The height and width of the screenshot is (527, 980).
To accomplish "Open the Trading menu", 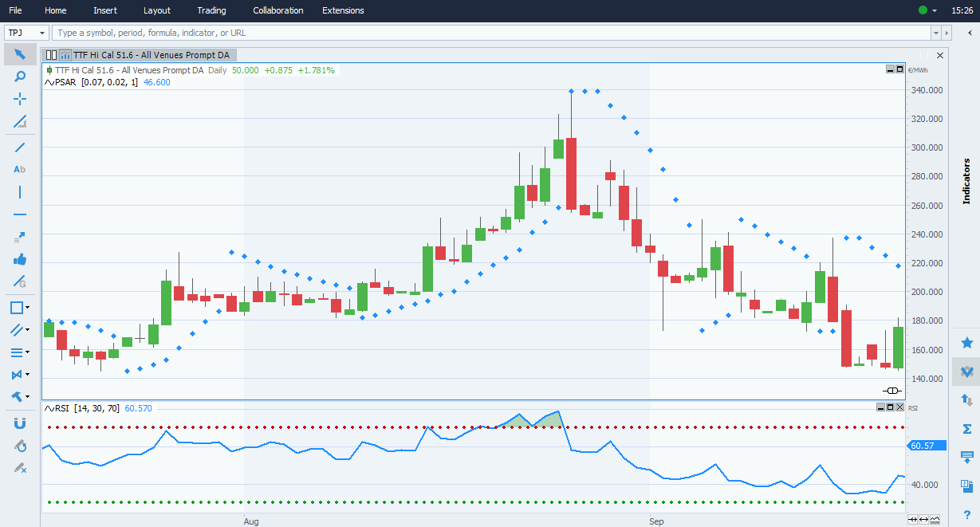I will [x=211, y=10].
